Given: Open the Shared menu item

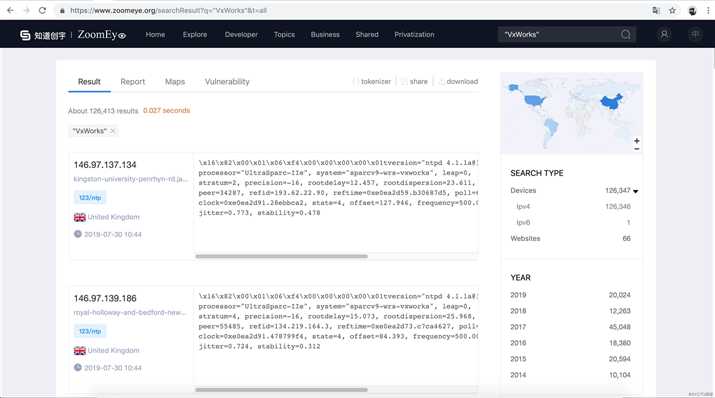Looking at the screenshot, I should tap(367, 35).
